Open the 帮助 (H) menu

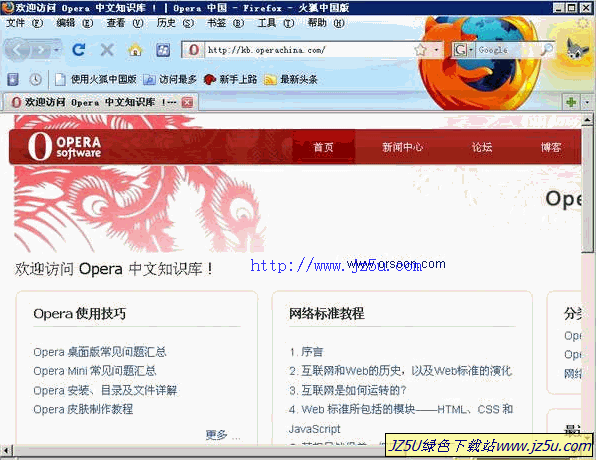click(x=326, y=23)
